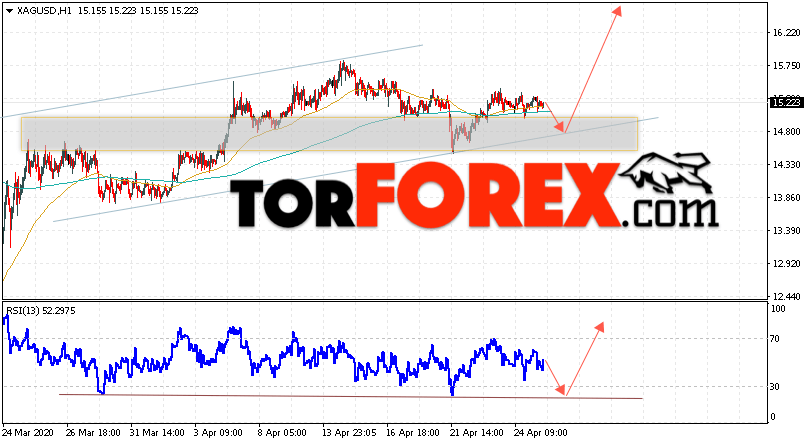The image size is (808, 444).
Task: Click the 24 Apr 09:00 time label
Action: 540,433
